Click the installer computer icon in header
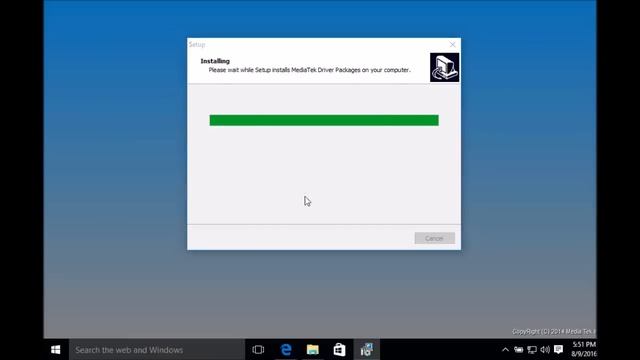 (444, 67)
